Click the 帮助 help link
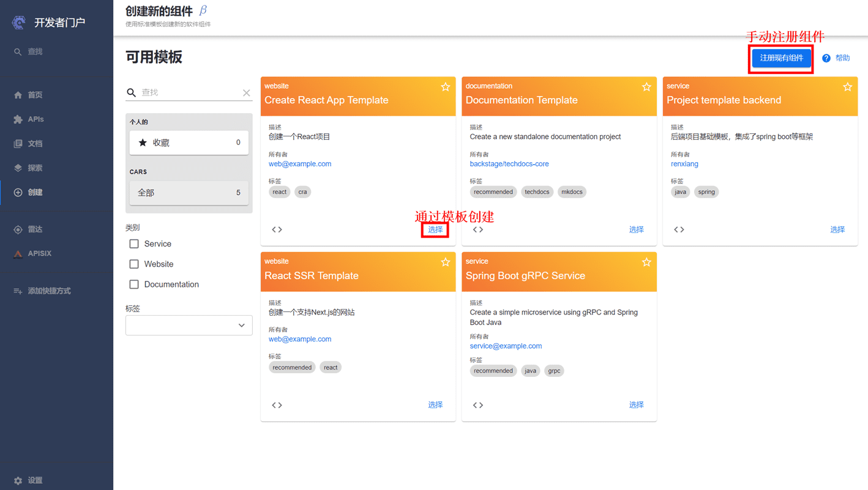 [842, 58]
